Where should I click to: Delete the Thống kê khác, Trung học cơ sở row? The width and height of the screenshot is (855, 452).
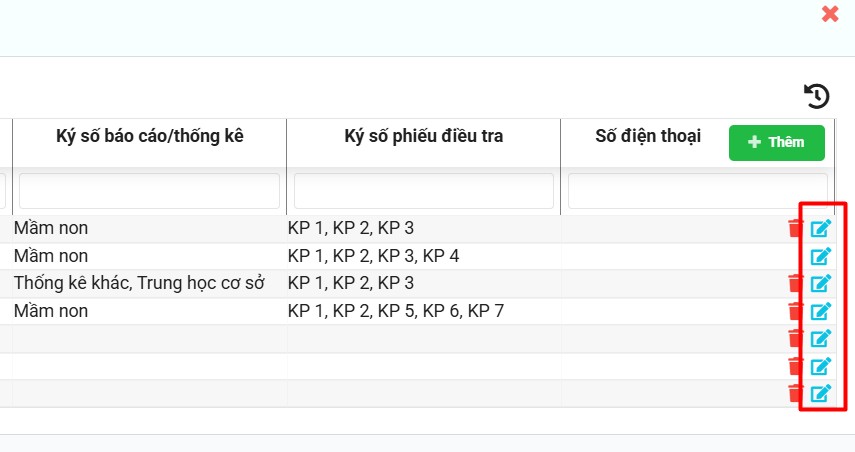tap(795, 283)
